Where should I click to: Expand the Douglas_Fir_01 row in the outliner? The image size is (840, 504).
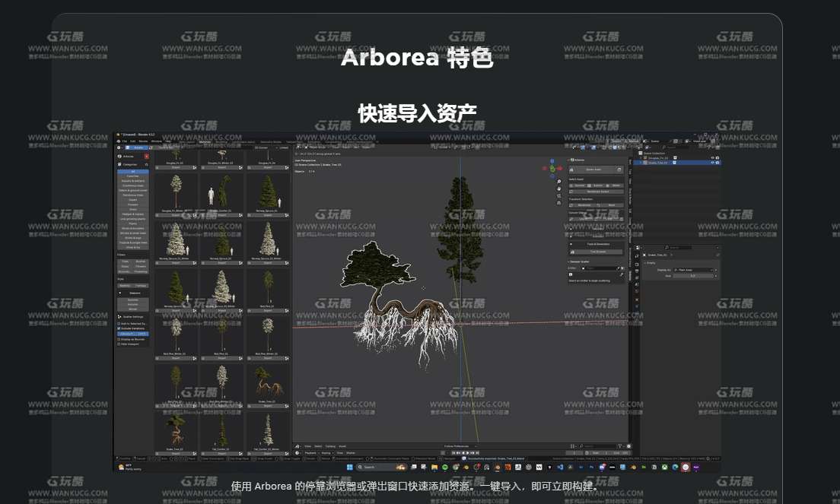pos(641,158)
